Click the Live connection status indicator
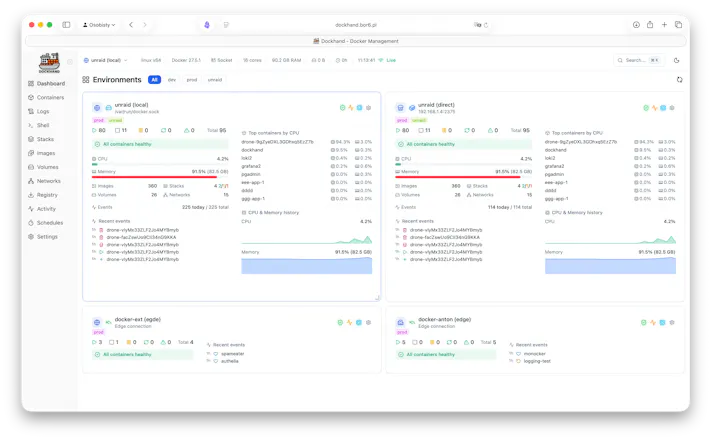The height and width of the screenshot is (440, 711). [x=387, y=60]
